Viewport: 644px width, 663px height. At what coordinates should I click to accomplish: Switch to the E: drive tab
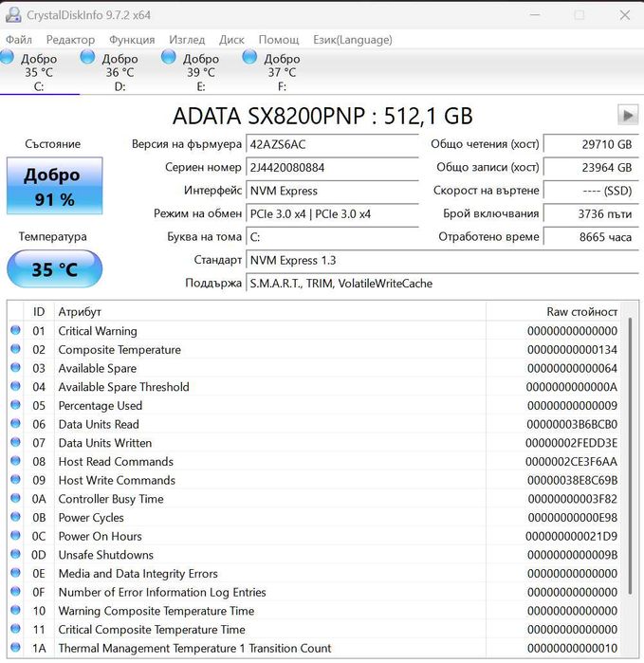pos(201,72)
